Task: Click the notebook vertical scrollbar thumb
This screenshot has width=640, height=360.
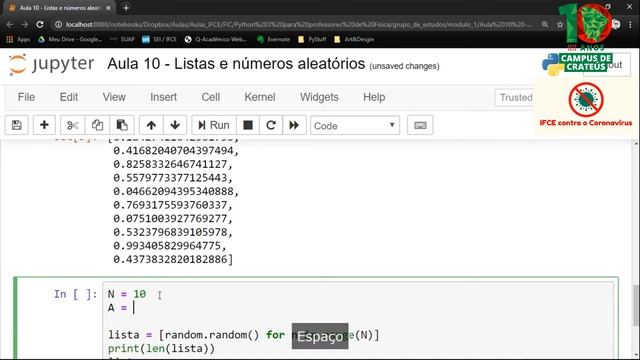Action: (636, 305)
